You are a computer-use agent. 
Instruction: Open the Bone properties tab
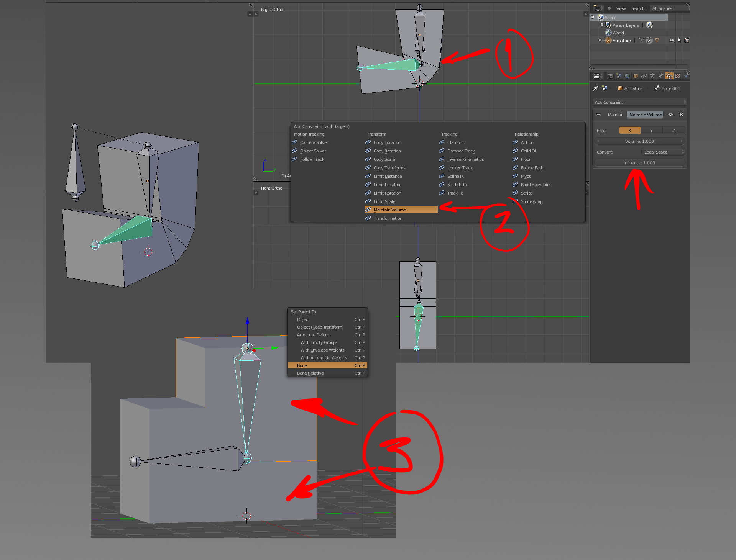[661, 76]
